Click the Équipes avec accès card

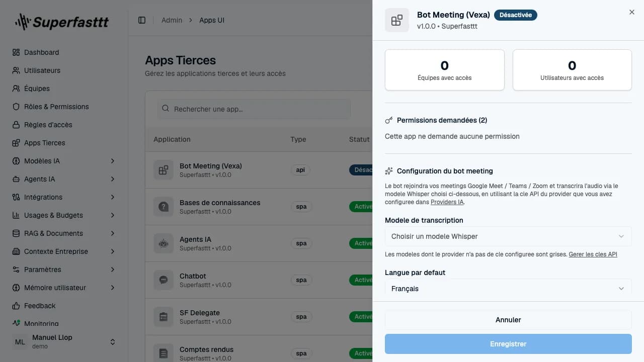point(445,70)
